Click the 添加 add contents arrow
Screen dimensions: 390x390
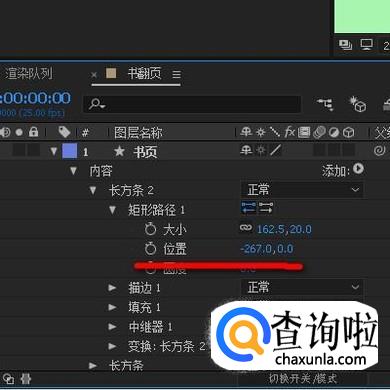[x=358, y=168]
